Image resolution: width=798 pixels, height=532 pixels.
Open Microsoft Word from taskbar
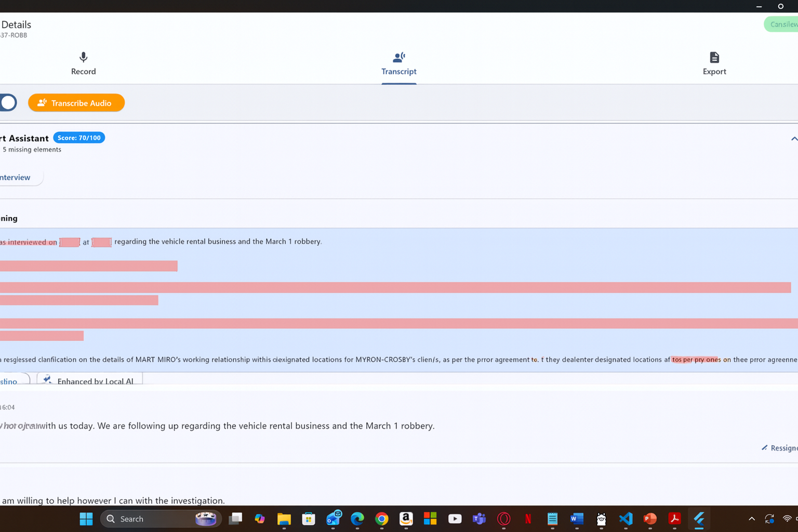click(577, 518)
